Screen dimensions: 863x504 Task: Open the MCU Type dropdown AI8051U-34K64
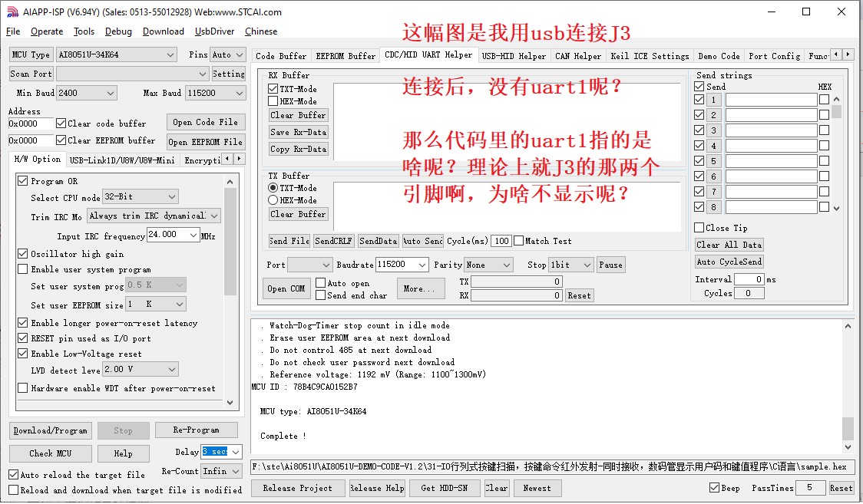[x=116, y=54]
